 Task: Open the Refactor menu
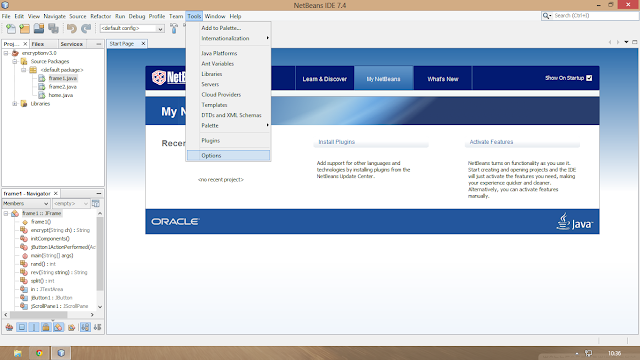(x=100, y=16)
